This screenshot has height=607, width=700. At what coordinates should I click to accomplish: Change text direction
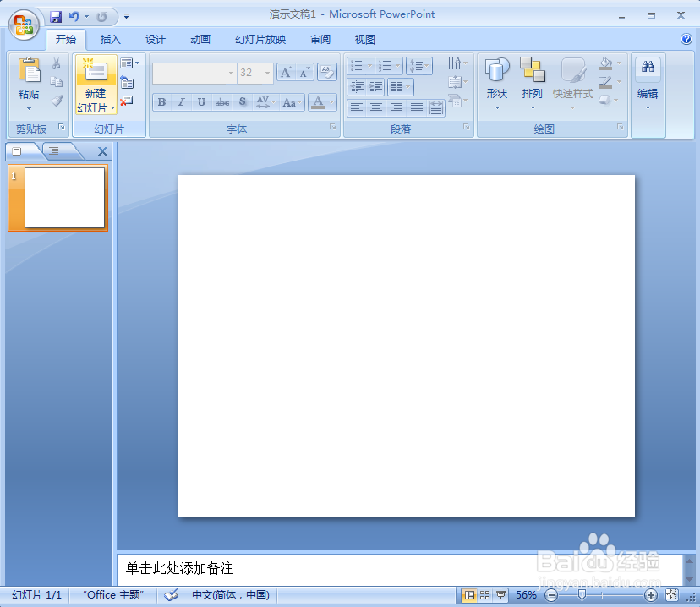point(457,63)
